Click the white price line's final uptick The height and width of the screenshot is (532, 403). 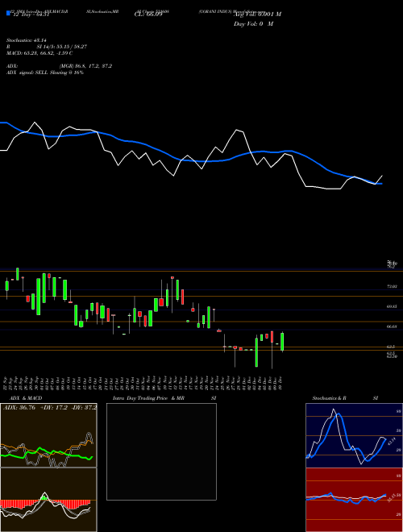(x=379, y=180)
